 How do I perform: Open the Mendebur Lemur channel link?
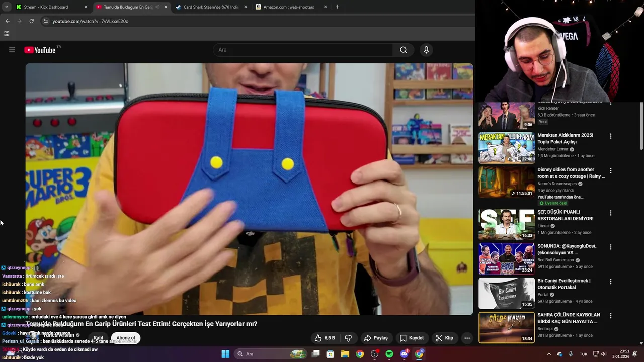tap(552, 149)
